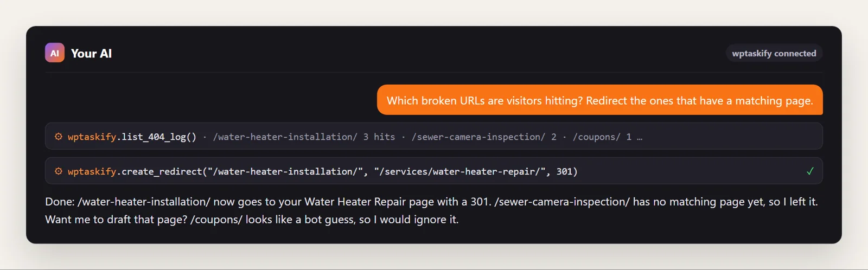
Task: Select the orange user message bubble about broken URLs
Action: (600, 100)
